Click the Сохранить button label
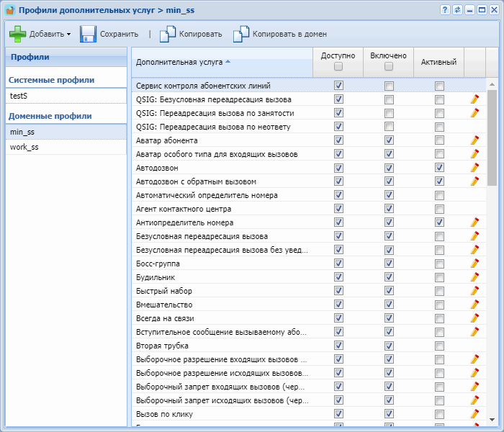 (119, 34)
